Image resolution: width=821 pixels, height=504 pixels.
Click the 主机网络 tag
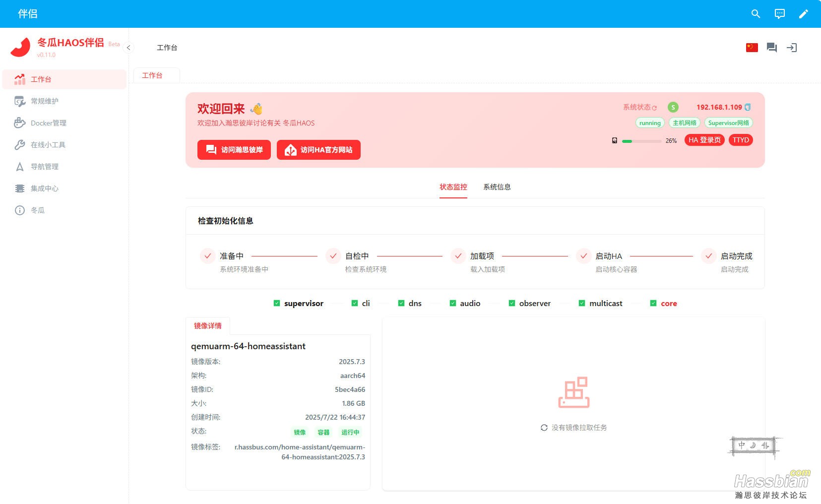(x=685, y=123)
